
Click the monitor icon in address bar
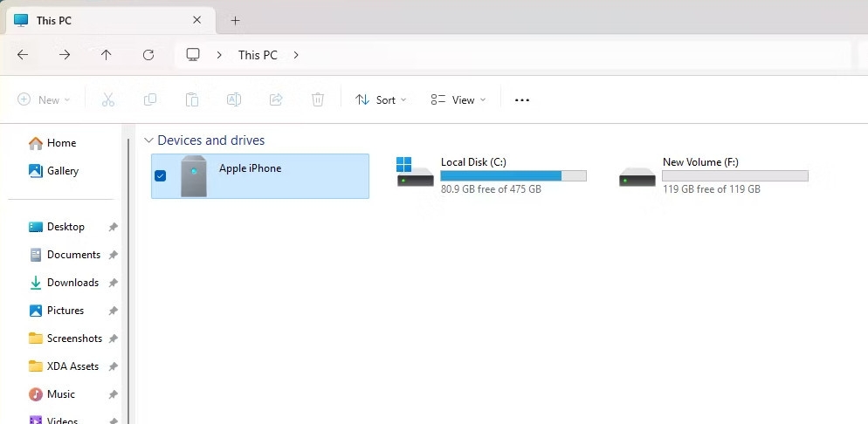coord(193,55)
